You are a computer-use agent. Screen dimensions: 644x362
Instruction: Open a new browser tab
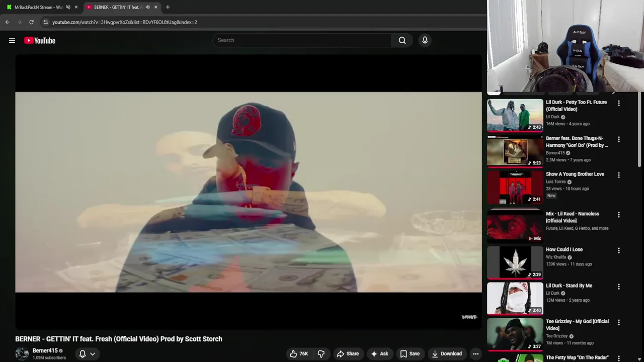pyautogui.click(x=168, y=7)
